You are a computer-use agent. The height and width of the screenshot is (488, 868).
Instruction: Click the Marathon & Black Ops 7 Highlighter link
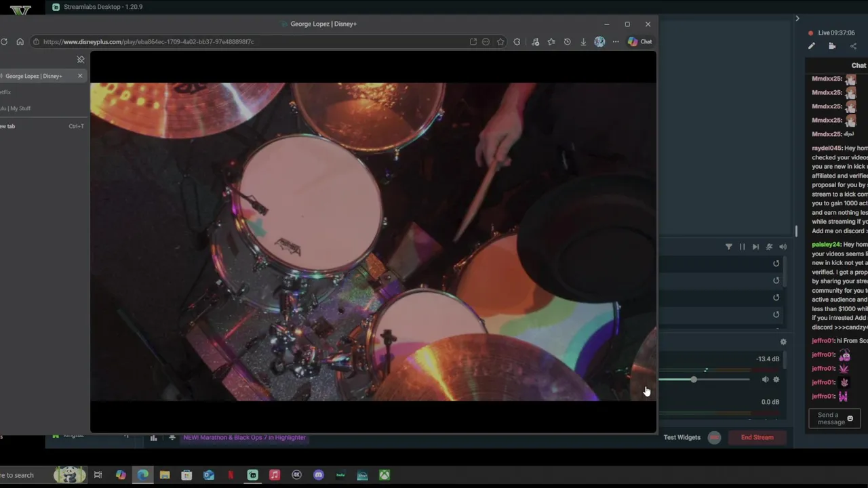click(x=244, y=437)
